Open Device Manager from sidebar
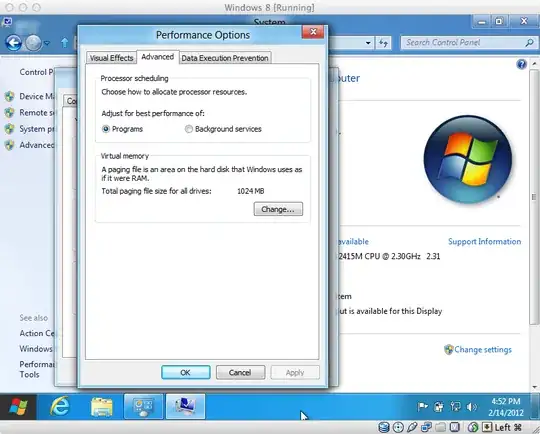 pos(37,96)
